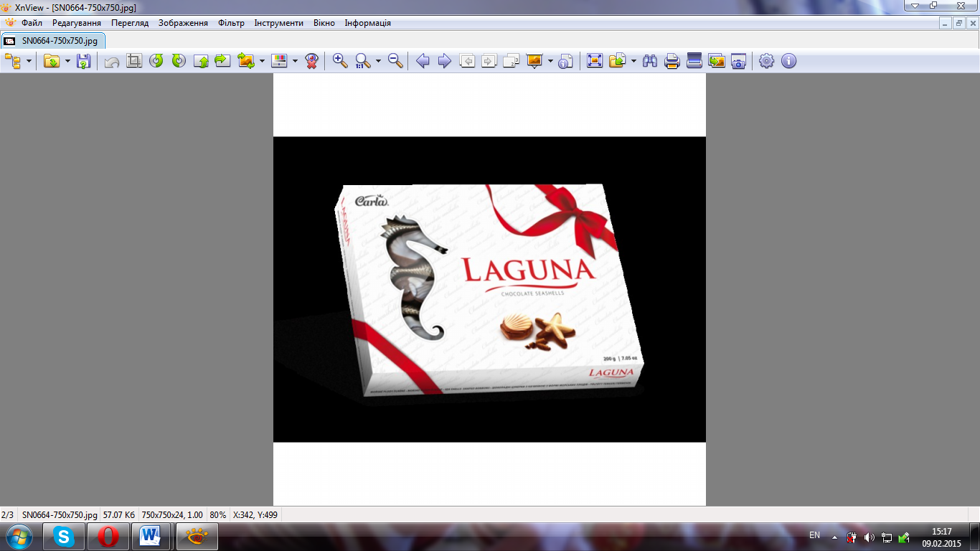
Task: Print the image with printer icon
Action: (x=672, y=61)
